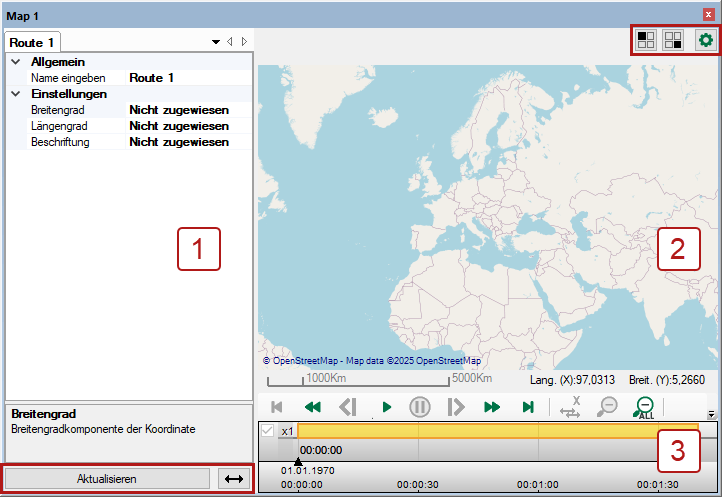The width and height of the screenshot is (722, 497).
Task: Click the double-arrow button beside Aktualisieren
Action: [234, 479]
